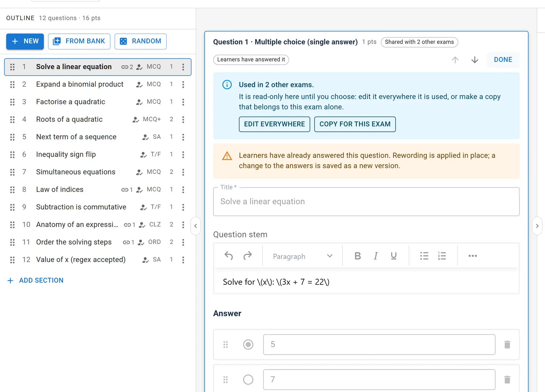Viewport: 545px width, 392px height.
Task: Toggle bold formatting in the stem editor
Action: (x=358, y=256)
